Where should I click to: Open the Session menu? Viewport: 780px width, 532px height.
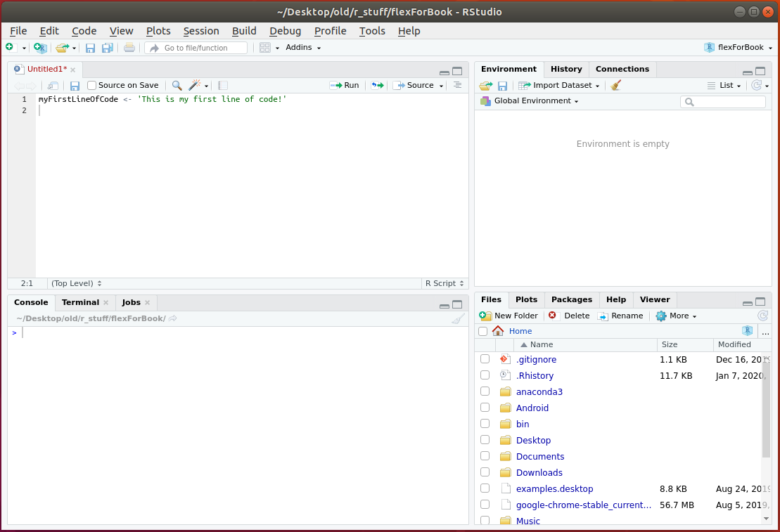pos(201,31)
